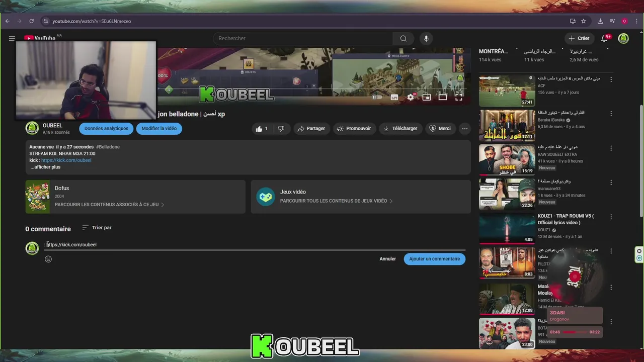Open options menu for Baraka iBaraka video

tap(611, 114)
